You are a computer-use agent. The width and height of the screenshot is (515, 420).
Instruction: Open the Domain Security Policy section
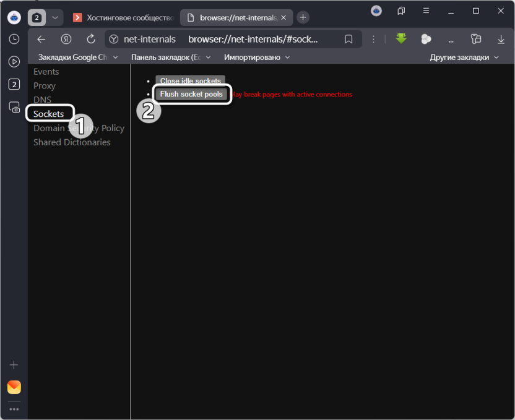pyautogui.click(x=79, y=128)
